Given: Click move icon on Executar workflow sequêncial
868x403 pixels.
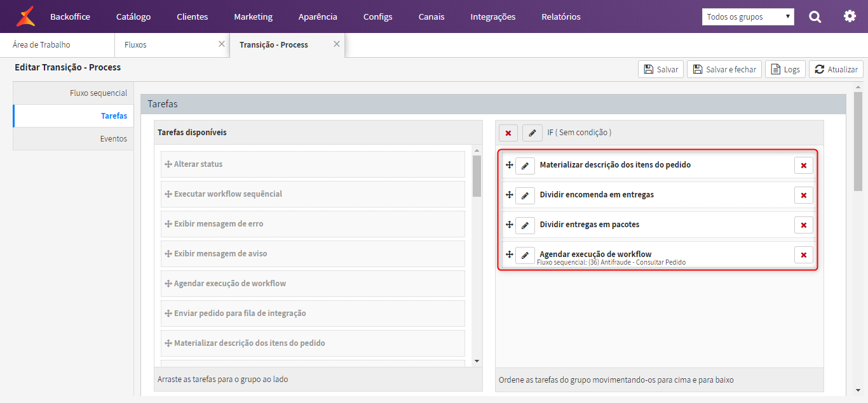Looking at the screenshot, I should [x=168, y=194].
